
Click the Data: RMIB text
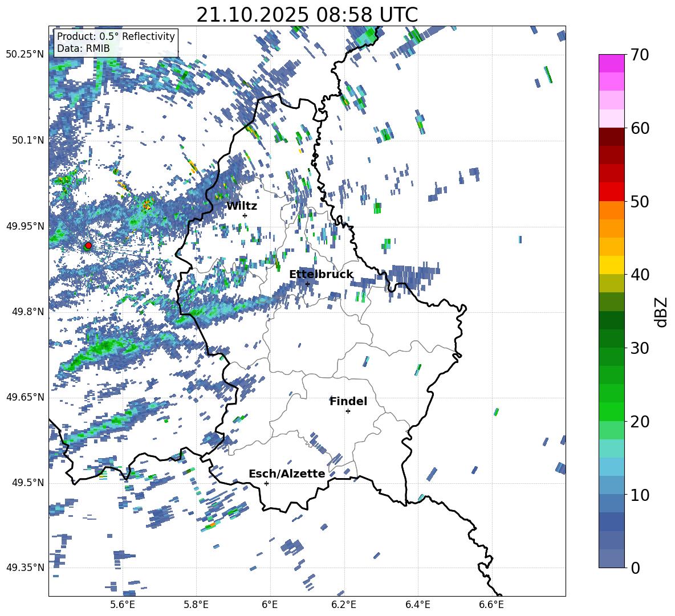coord(83,48)
